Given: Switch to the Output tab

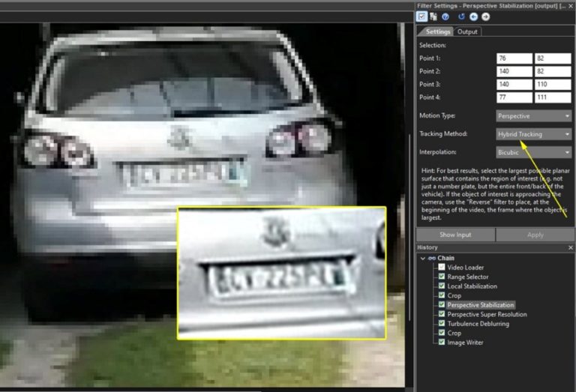Looking at the screenshot, I should (x=467, y=32).
